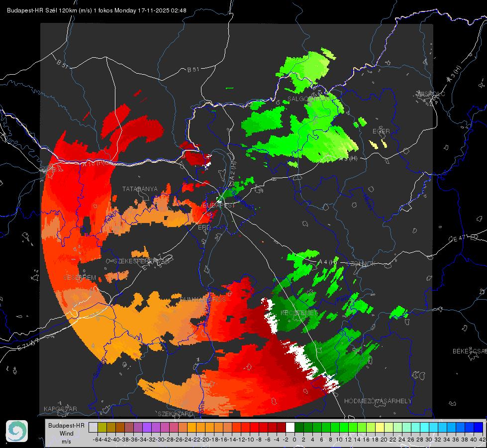This screenshot has width=487, height=448.
Task: Click the KAPOSVÁR city label
Action: pyautogui.click(x=60, y=409)
